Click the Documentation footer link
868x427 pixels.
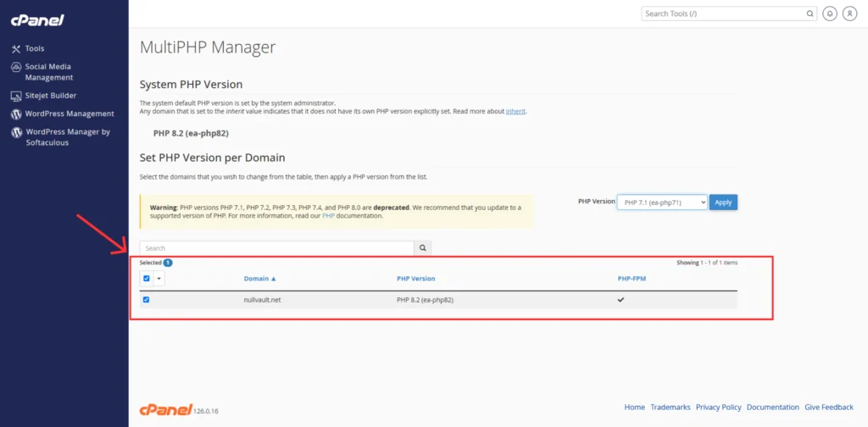773,407
